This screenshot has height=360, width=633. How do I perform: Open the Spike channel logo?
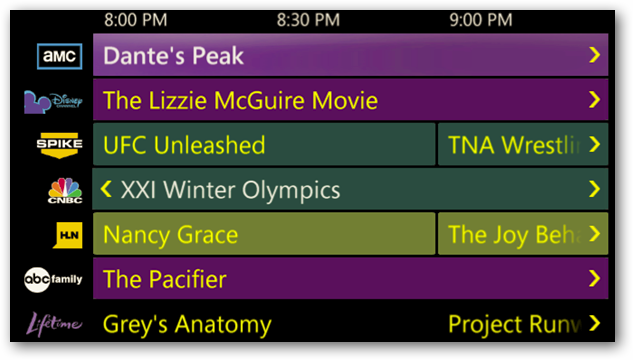click(59, 145)
